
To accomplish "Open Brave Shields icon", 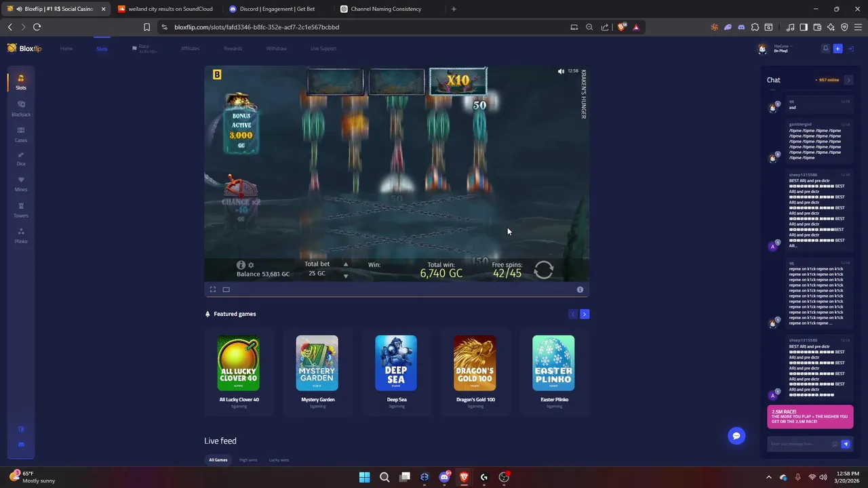I will (623, 27).
